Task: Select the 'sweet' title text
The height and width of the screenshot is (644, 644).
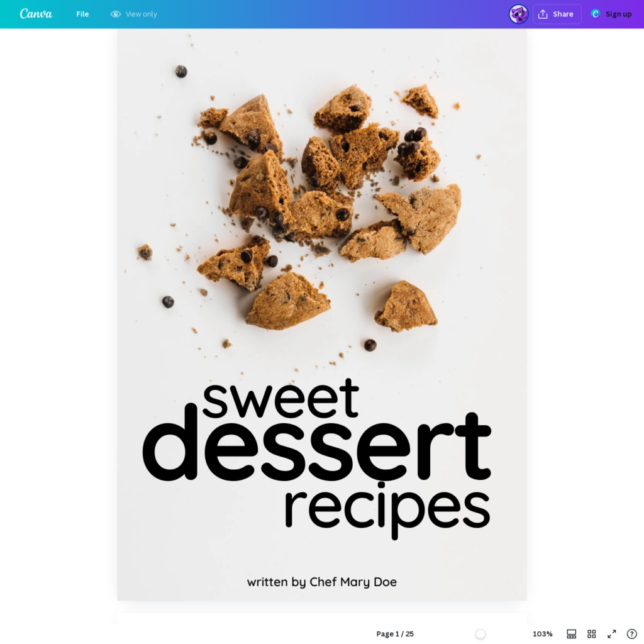Action: point(281,398)
